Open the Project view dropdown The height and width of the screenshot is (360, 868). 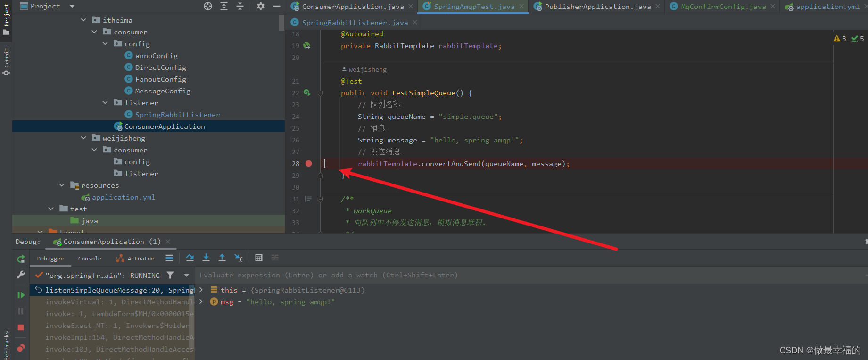72,6
